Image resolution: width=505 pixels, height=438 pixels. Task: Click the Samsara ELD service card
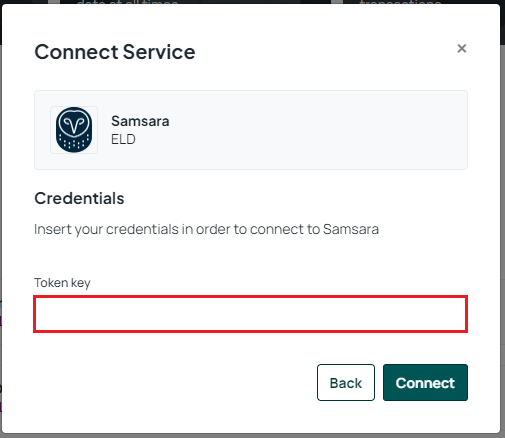coord(251,130)
